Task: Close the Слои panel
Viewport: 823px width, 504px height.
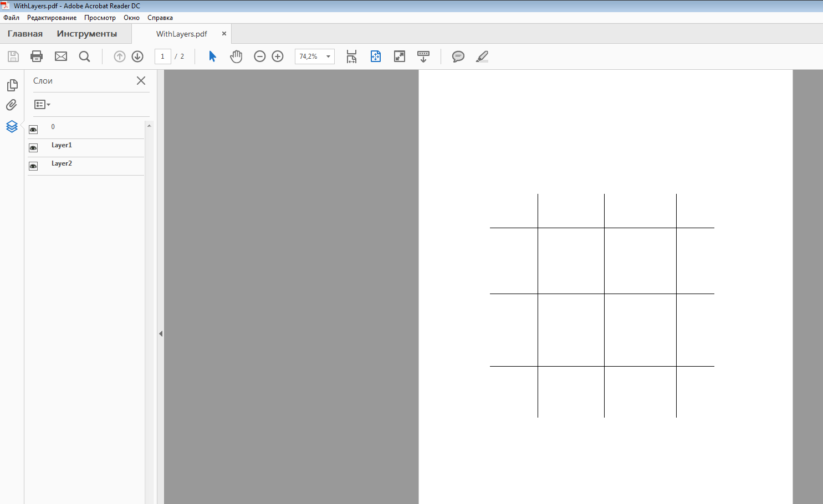Action: 141,81
